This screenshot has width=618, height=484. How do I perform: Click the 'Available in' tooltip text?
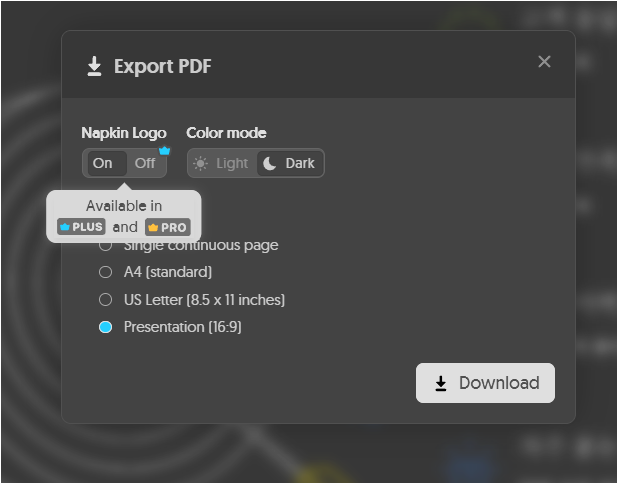124,206
